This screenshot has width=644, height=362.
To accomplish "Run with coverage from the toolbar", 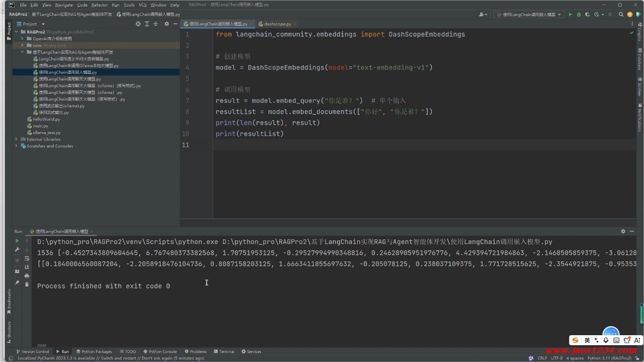I will coord(588,15).
